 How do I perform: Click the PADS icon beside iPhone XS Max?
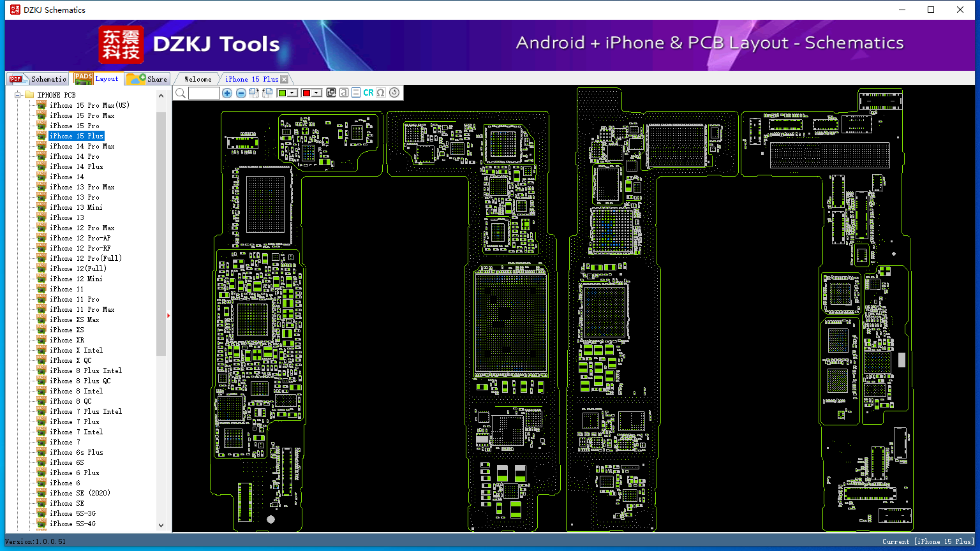[41, 320]
